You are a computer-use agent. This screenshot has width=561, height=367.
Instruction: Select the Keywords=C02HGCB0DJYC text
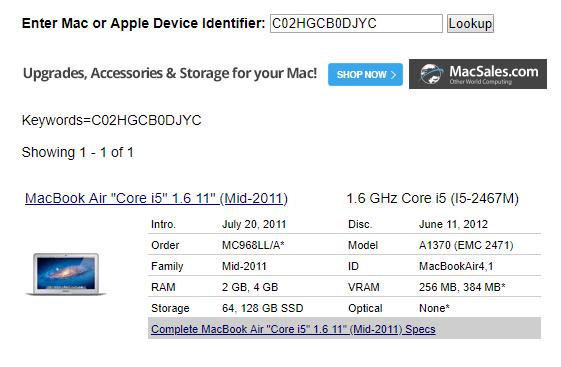point(112,120)
